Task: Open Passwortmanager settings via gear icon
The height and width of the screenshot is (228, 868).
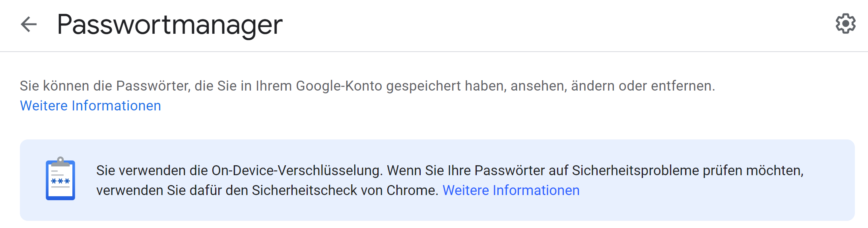Action: coord(845,24)
